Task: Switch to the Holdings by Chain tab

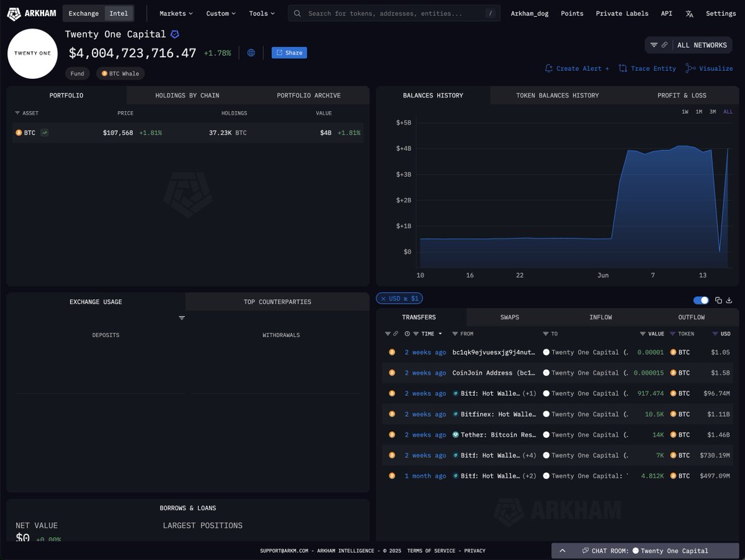Action: coord(187,95)
